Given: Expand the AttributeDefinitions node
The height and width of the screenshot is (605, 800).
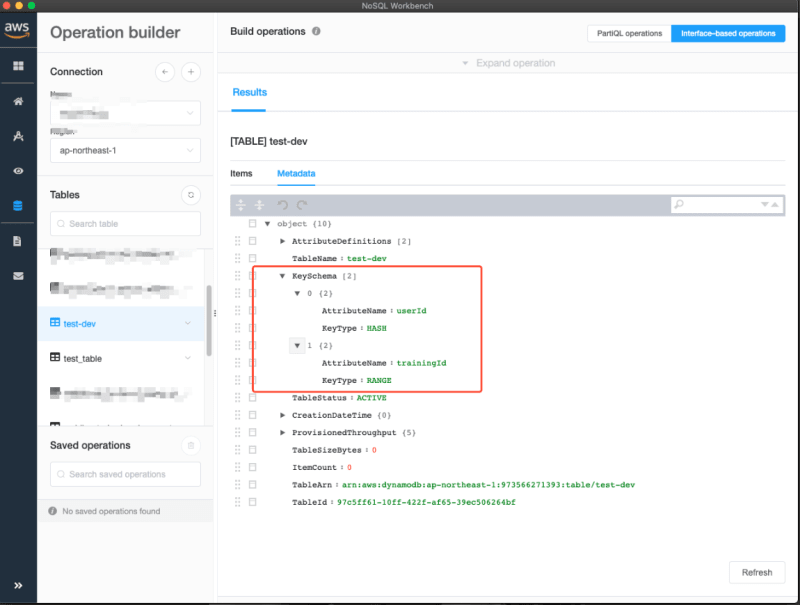Looking at the screenshot, I should coord(282,241).
